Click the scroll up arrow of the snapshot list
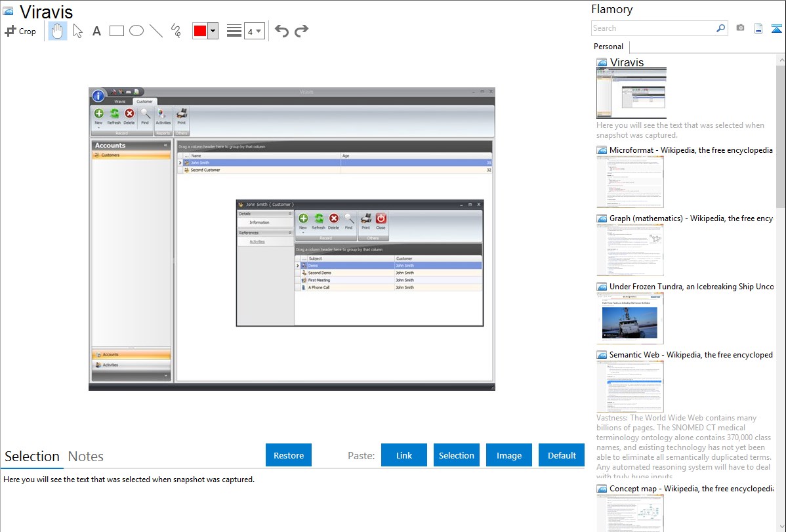 [x=781, y=60]
